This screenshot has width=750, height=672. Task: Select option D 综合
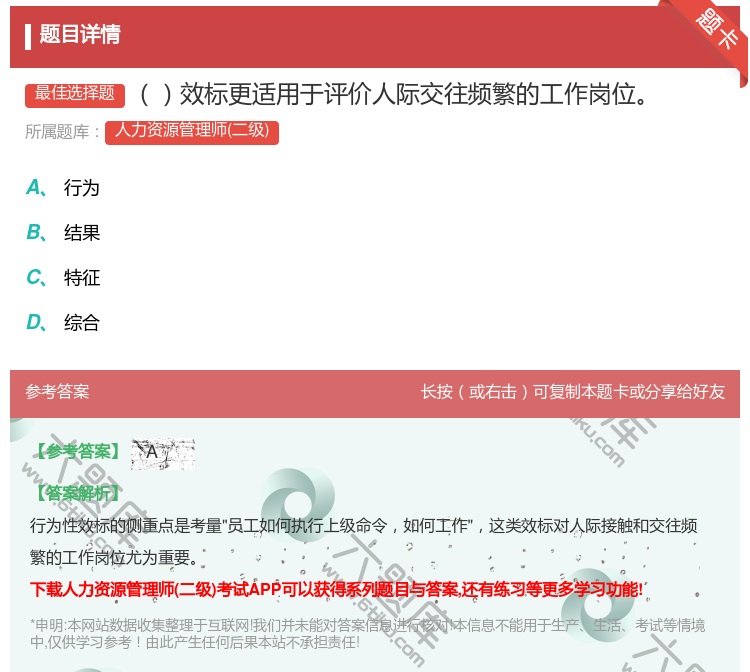click(63, 322)
